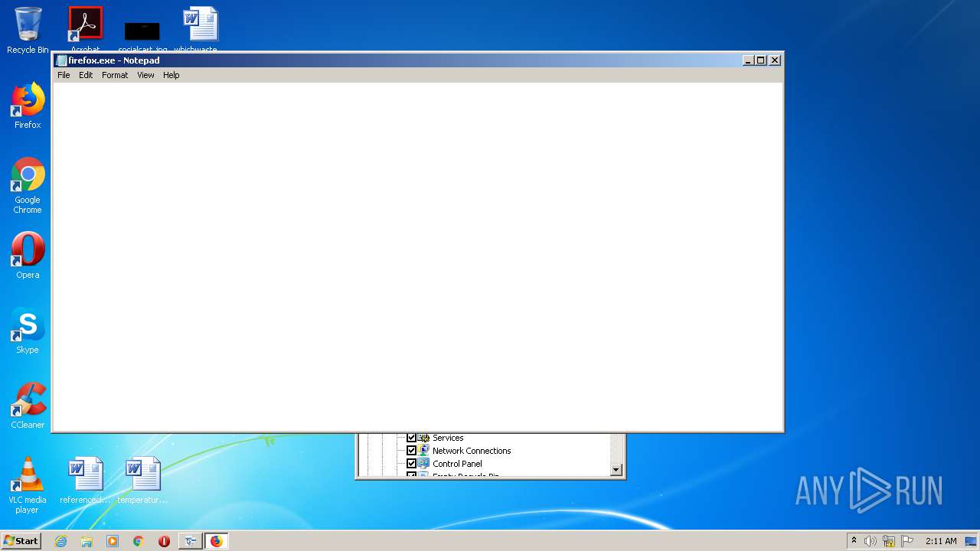Select the referenced Word document icon
The image size is (980, 551).
pyautogui.click(x=85, y=481)
